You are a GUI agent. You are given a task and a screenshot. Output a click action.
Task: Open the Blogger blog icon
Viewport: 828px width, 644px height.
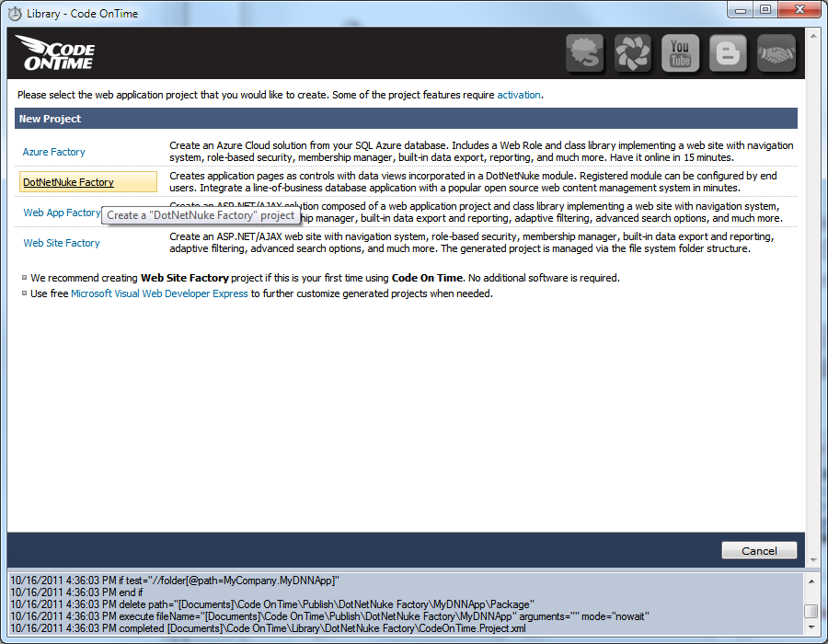click(728, 54)
